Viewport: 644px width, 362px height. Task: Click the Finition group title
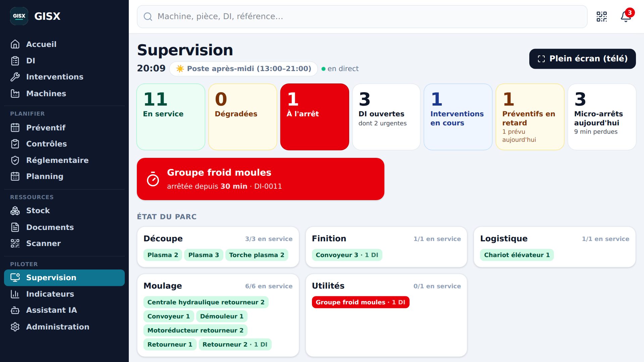pyautogui.click(x=329, y=239)
